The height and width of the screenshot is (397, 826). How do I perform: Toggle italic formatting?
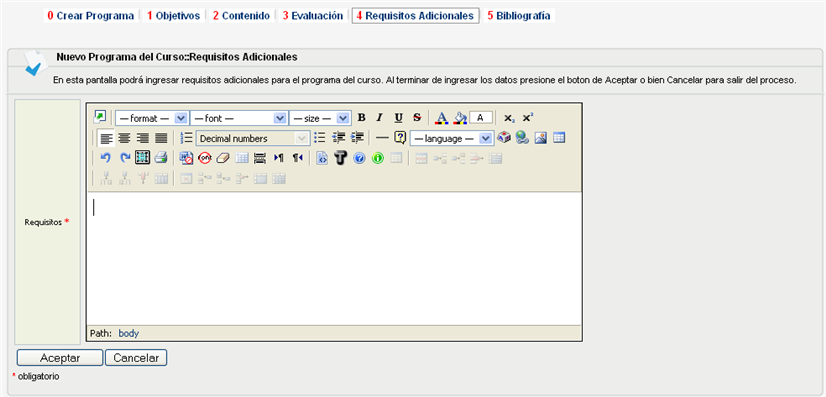pos(379,117)
